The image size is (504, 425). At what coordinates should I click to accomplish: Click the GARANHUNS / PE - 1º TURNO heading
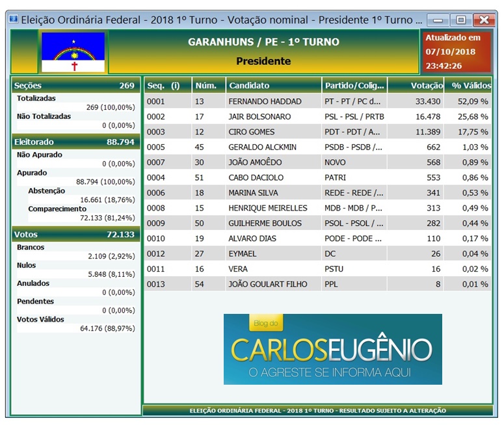tap(263, 42)
